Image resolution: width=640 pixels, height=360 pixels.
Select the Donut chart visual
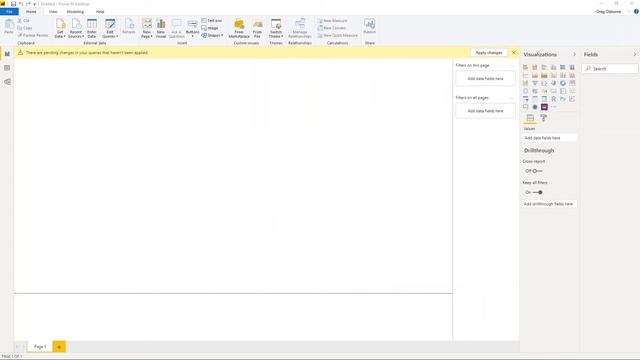click(x=563, y=83)
